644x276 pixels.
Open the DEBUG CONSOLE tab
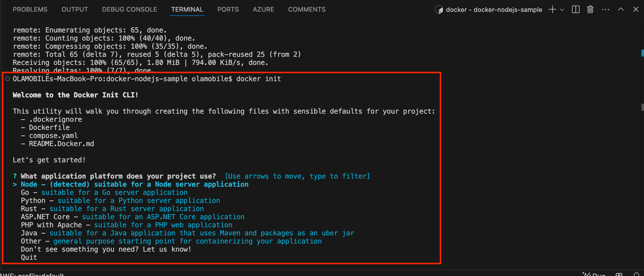pyautogui.click(x=129, y=10)
